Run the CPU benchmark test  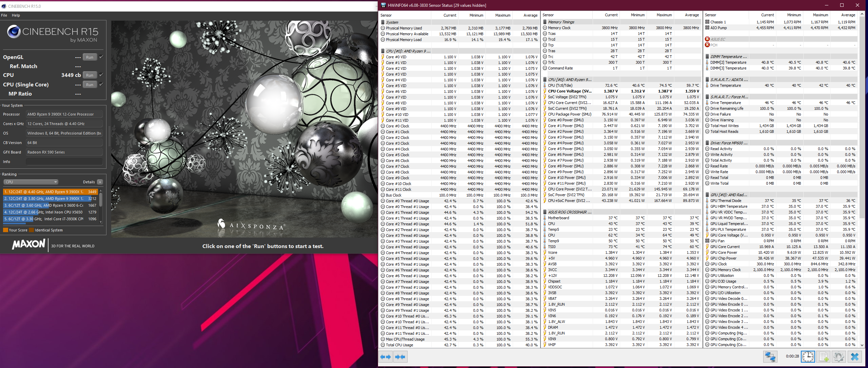pyautogui.click(x=90, y=75)
